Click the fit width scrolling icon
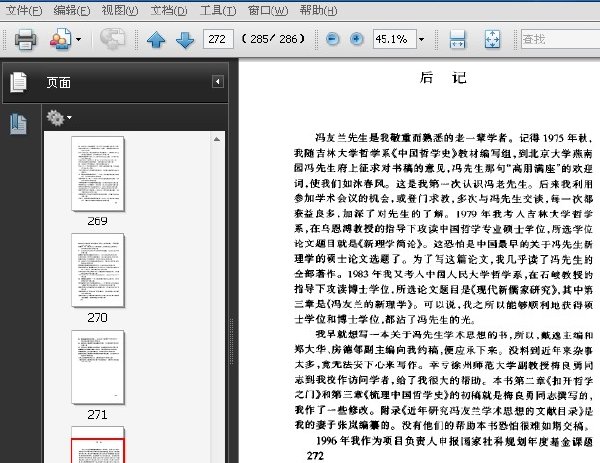600x463 pixels. point(458,39)
